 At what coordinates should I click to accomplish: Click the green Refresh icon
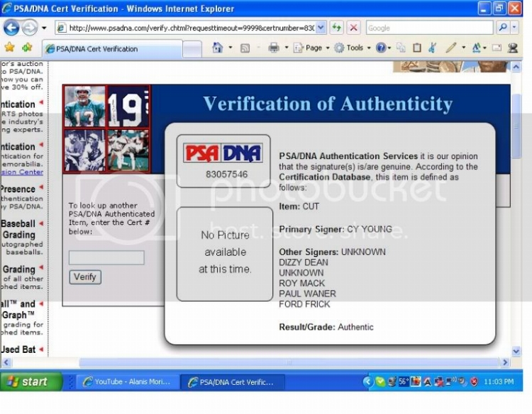(x=336, y=28)
